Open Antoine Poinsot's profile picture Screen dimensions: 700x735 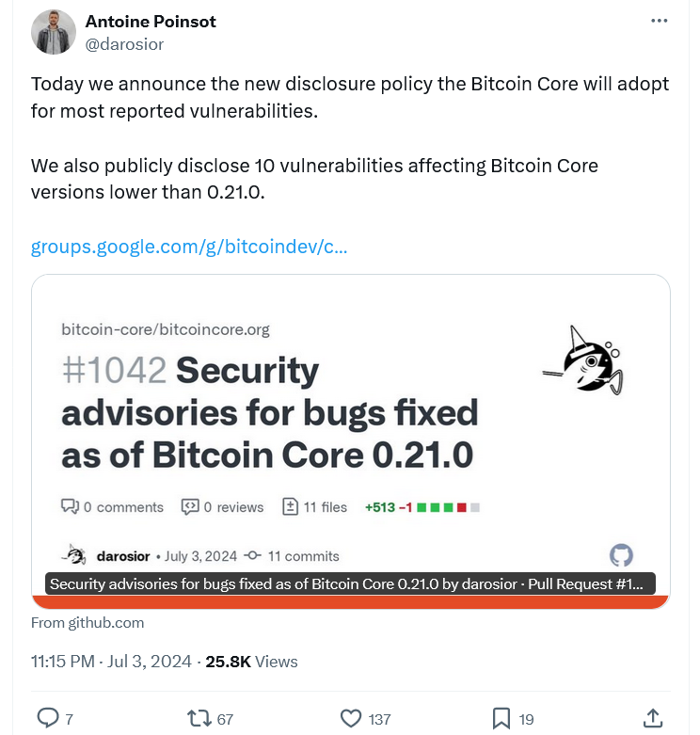tap(54, 32)
